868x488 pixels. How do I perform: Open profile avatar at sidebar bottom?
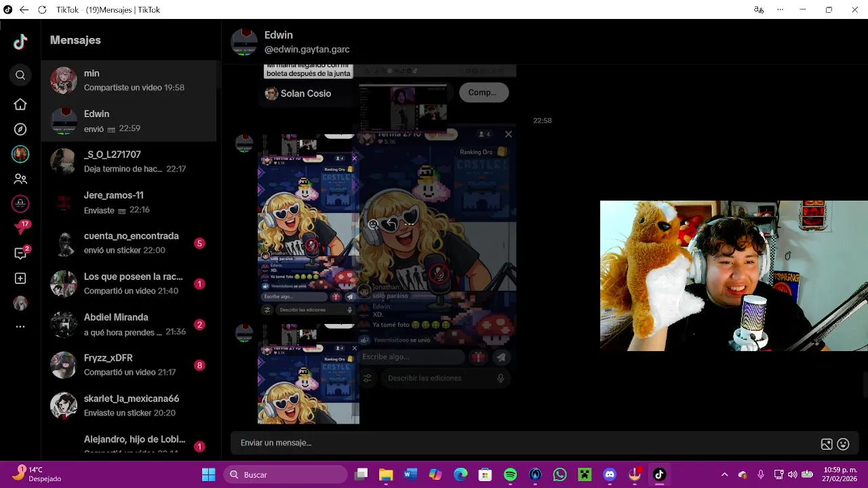[20, 303]
